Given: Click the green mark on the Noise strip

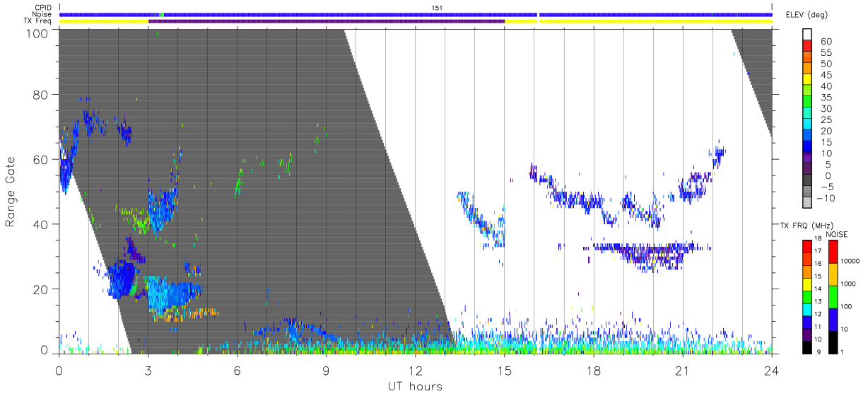Looking at the screenshot, I should (162, 14).
